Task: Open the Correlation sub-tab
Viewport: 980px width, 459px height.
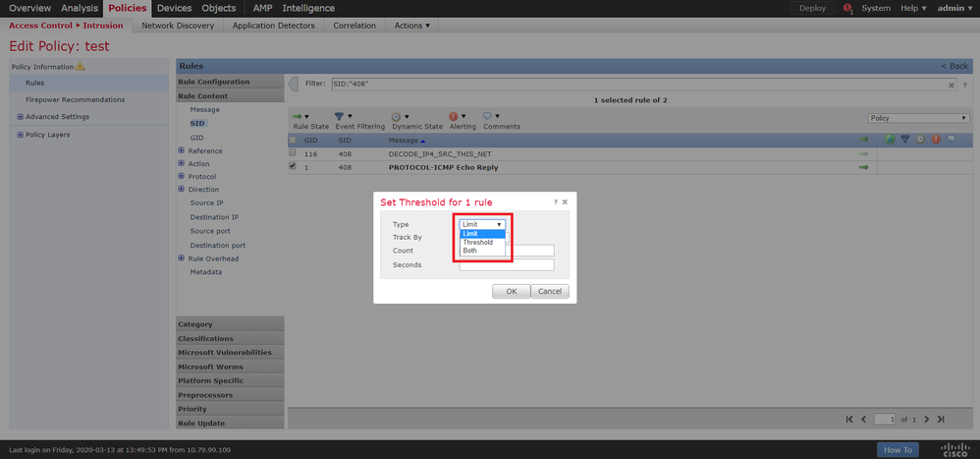Action: tap(354, 26)
